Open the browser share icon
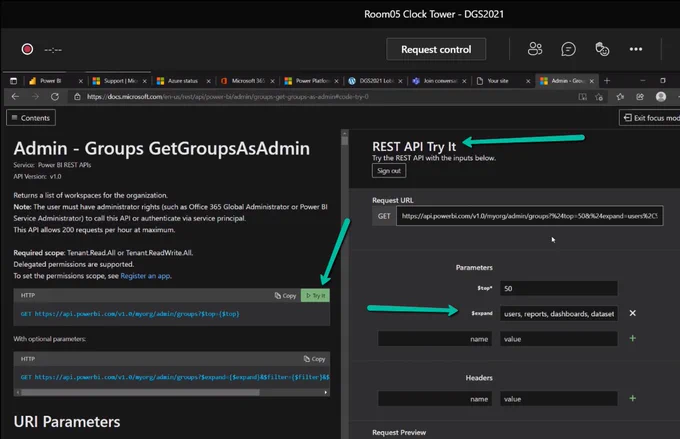The width and height of the screenshot is (680, 439). [x=640, y=97]
